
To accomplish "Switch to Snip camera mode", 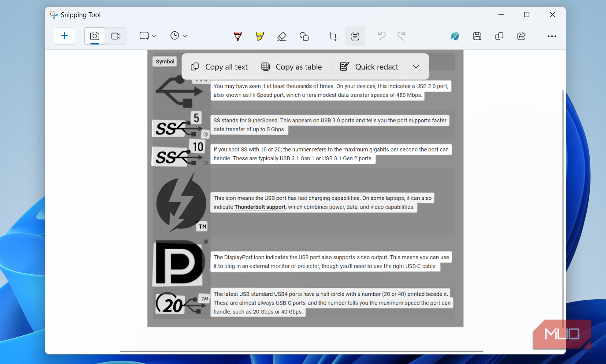I will [x=95, y=36].
